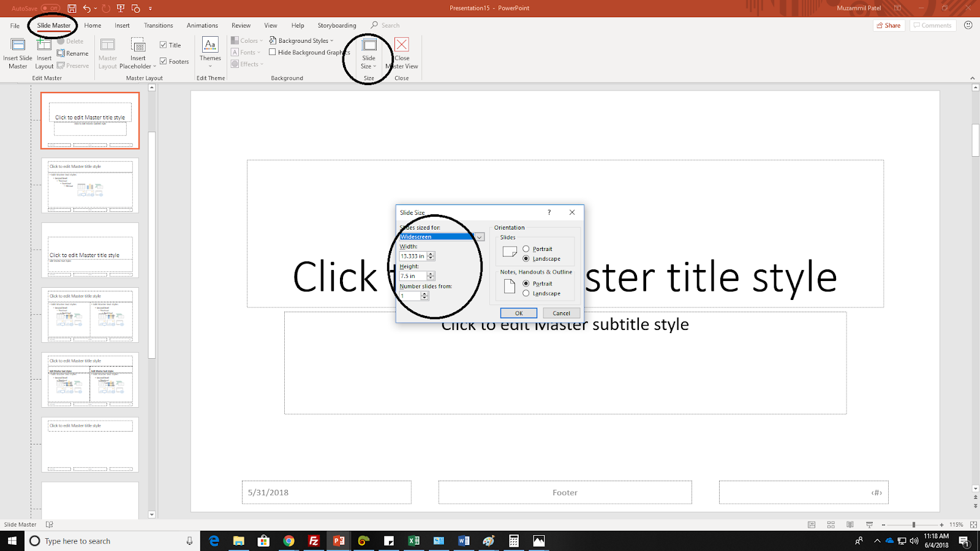Uncheck the Title checkbox
The width and height of the screenshot is (980, 551).
point(164,45)
